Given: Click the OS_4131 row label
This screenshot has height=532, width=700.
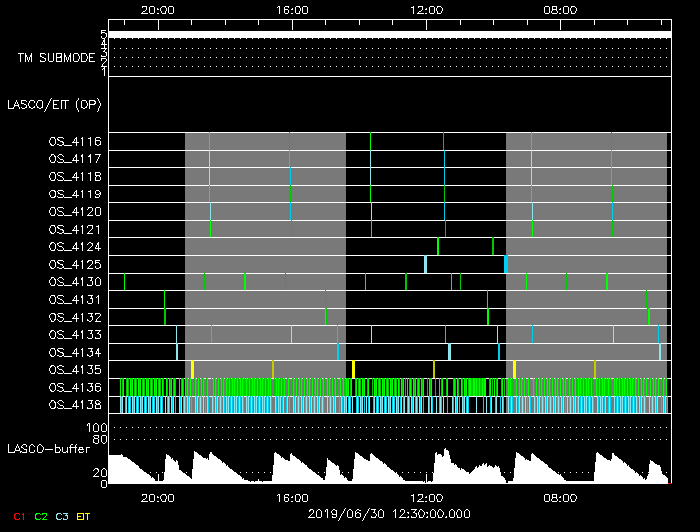Looking at the screenshot, I should tap(75, 299).
